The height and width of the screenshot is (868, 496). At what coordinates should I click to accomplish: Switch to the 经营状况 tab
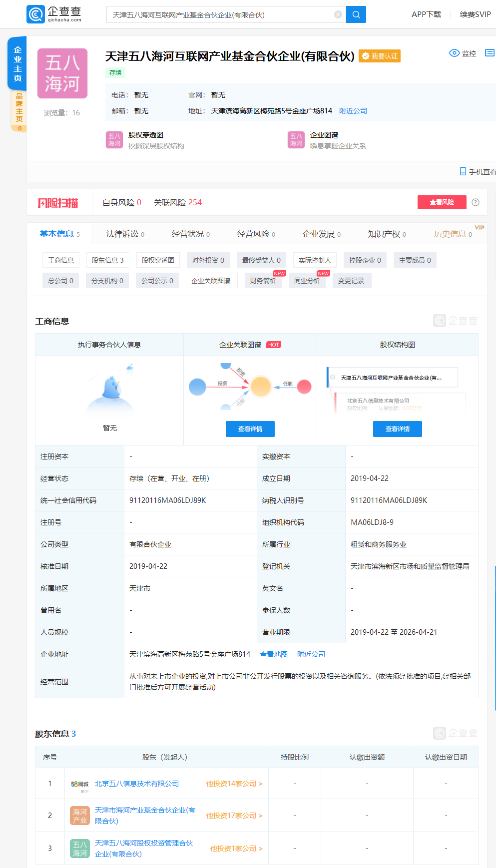pyautogui.click(x=191, y=234)
